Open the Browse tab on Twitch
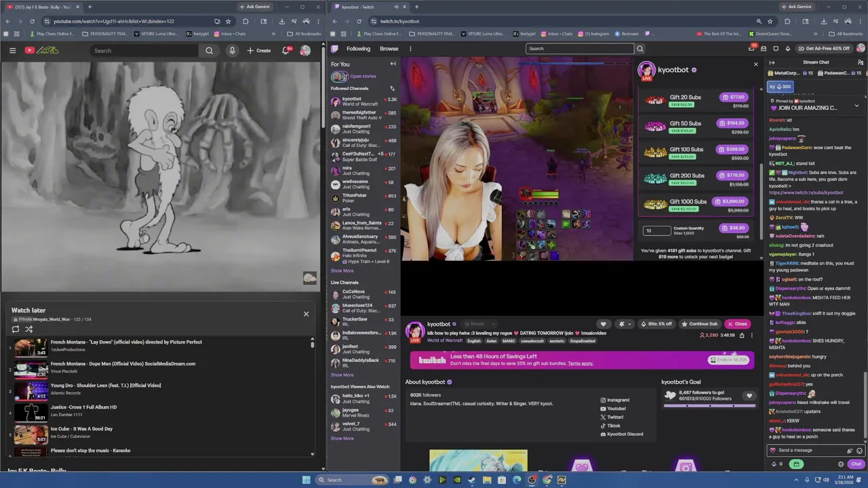This screenshot has width=868, height=488. pos(389,49)
